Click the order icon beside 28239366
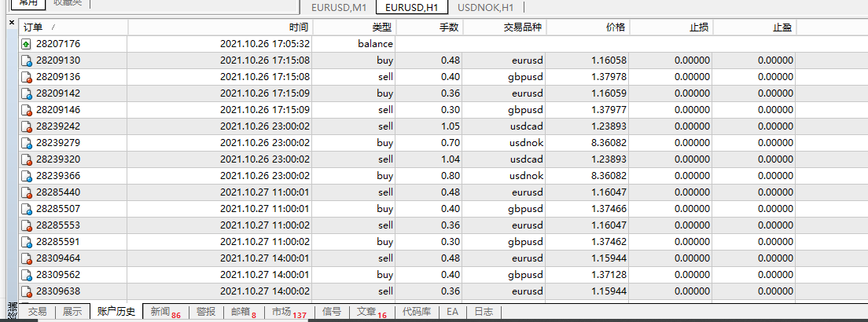This screenshot has width=868, height=322. (x=27, y=176)
